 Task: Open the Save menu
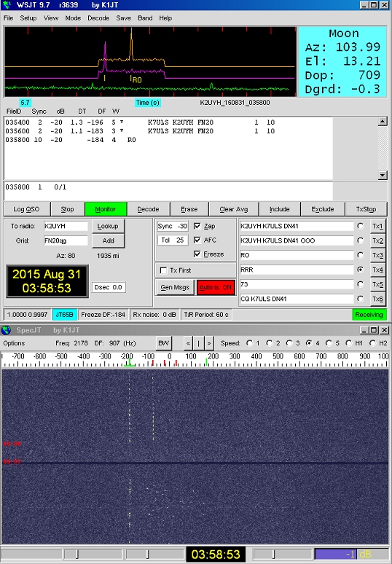123,18
